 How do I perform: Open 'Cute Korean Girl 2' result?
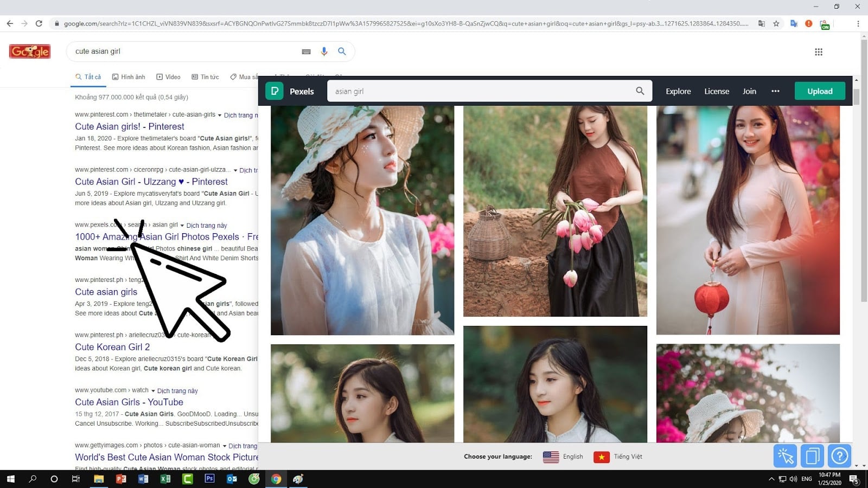pos(112,347)
